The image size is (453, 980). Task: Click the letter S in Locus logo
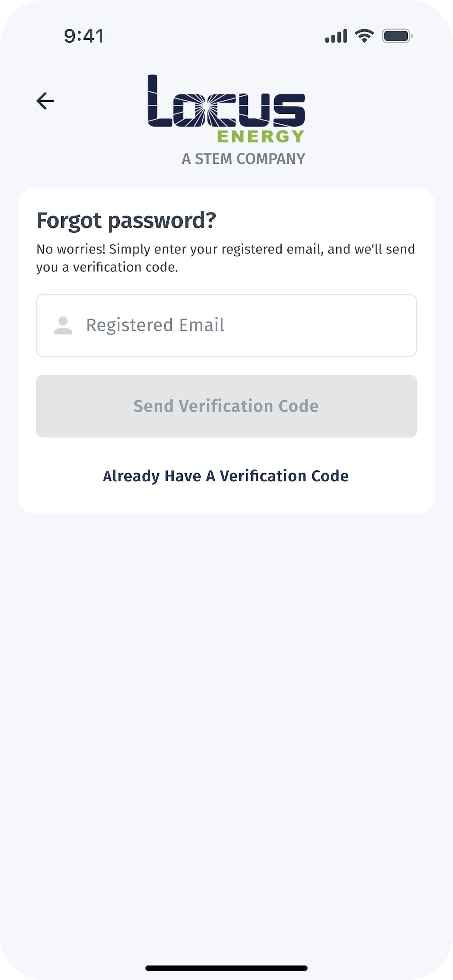pyautogui.click(x=289, y=110)
